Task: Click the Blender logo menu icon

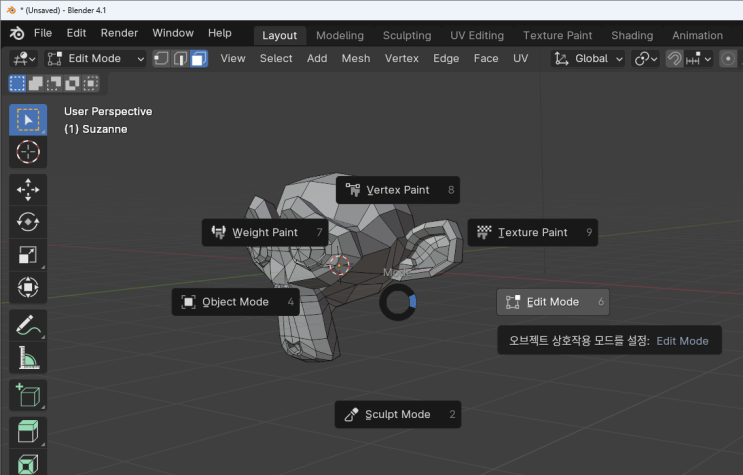Action: coord(17,33)
